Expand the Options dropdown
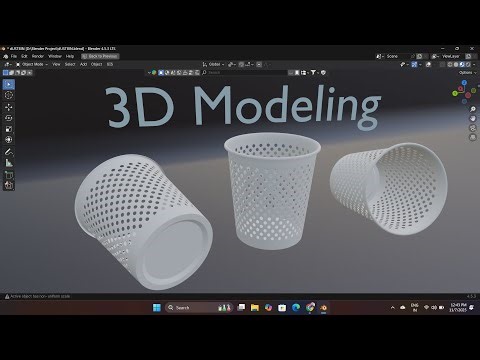480x360 pixels. tap(467, 73)
